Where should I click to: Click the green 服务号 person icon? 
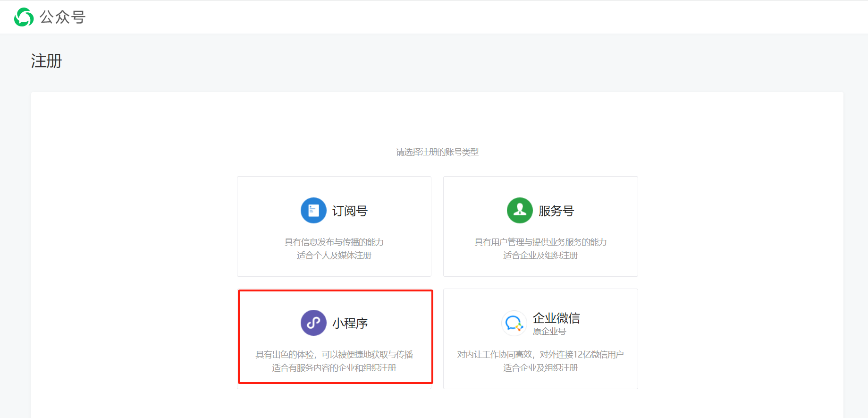tap(520, 210)
